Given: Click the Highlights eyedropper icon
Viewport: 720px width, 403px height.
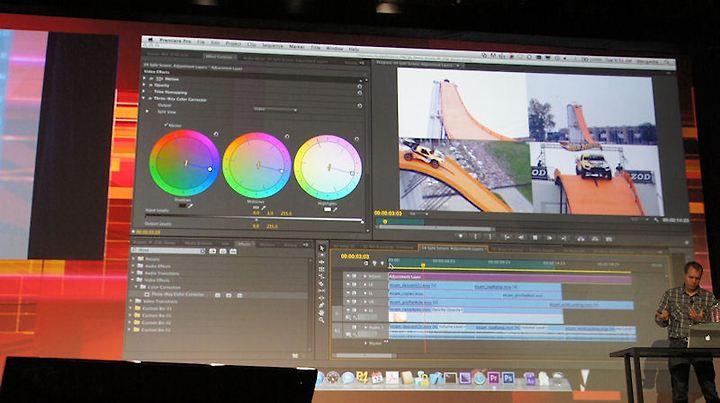Looking at the screenshot, I should 335,209.
